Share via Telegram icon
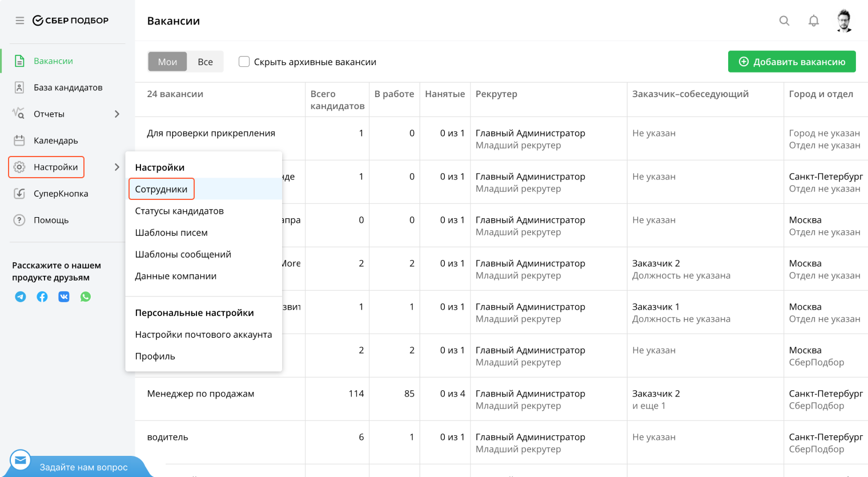 [x=21, y=296]
